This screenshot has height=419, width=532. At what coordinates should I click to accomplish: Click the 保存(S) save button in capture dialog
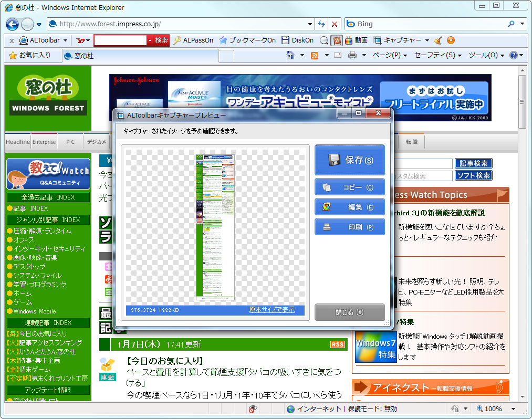tap(349, 160)
